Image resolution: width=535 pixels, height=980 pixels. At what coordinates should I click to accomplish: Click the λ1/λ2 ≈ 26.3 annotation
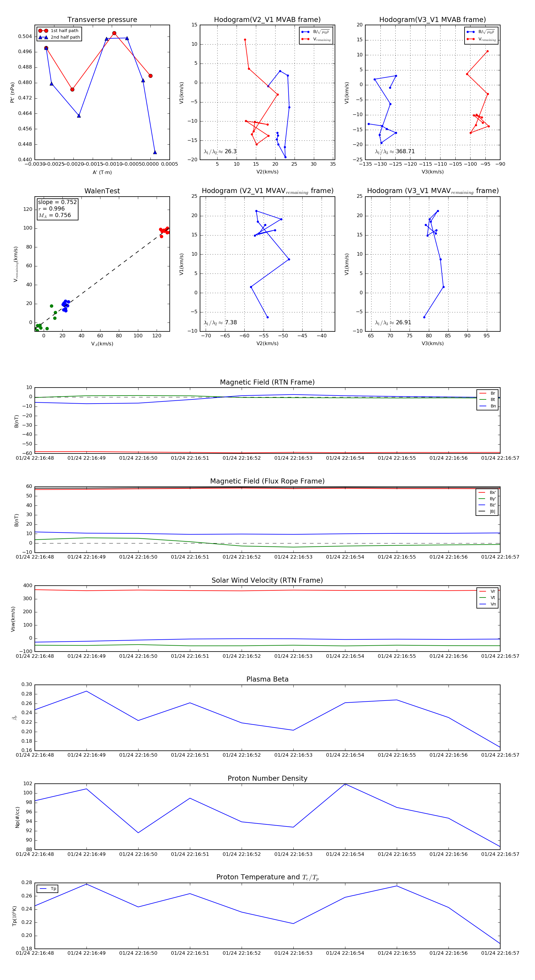click(220, 151)
